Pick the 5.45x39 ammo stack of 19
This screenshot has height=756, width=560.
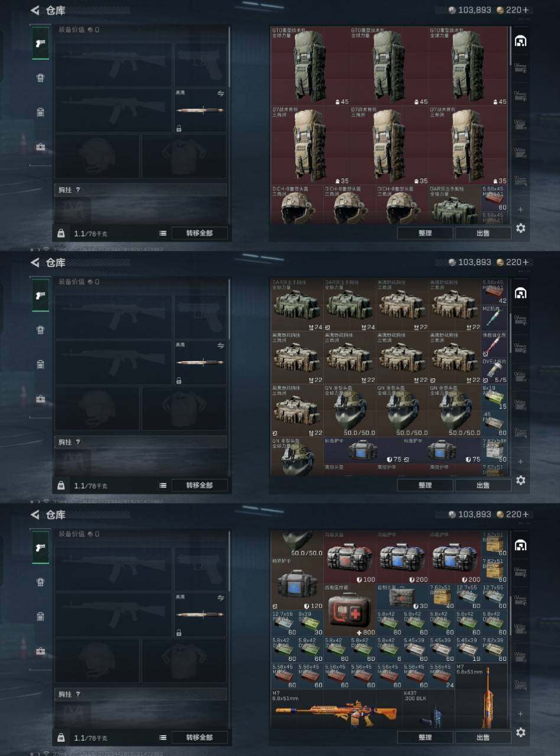pos(468,649)
